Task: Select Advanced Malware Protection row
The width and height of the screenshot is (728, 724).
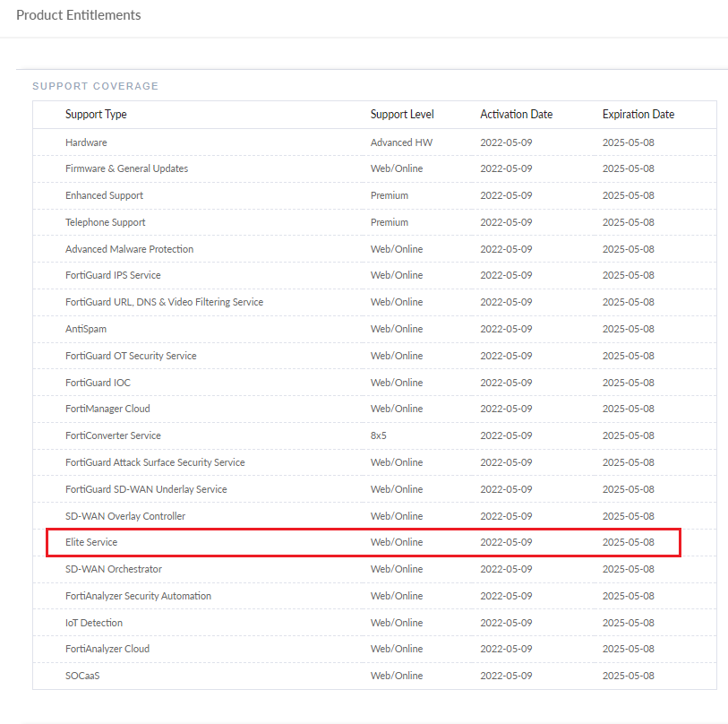Action: point(129,249)
